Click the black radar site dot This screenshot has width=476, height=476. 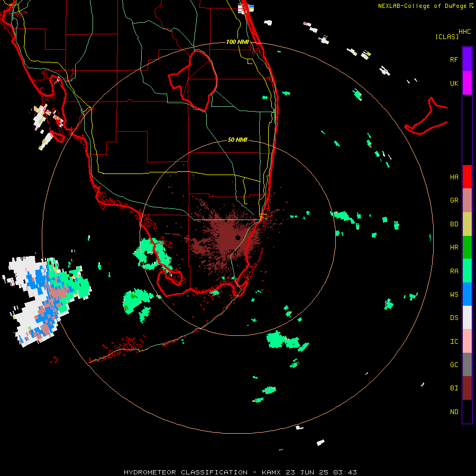237,237
